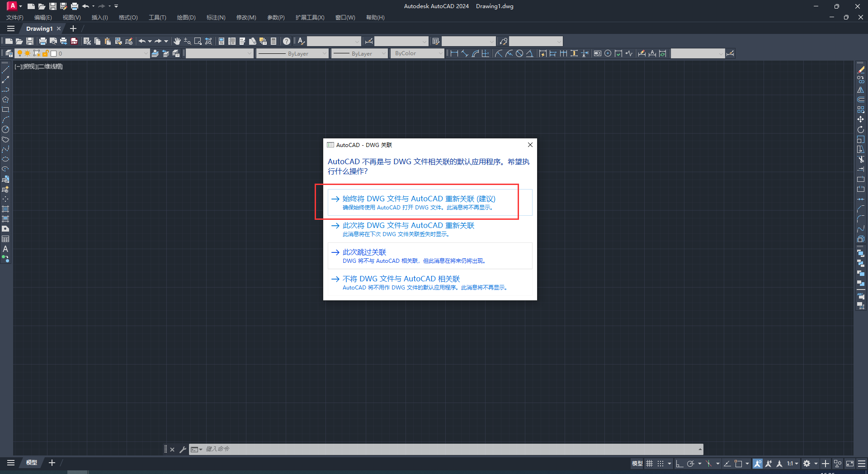Screen dimensions: 868x474
Task: Toggle the layer lock padlock icon
Action: pyautogui.click(x=46, y=53)
